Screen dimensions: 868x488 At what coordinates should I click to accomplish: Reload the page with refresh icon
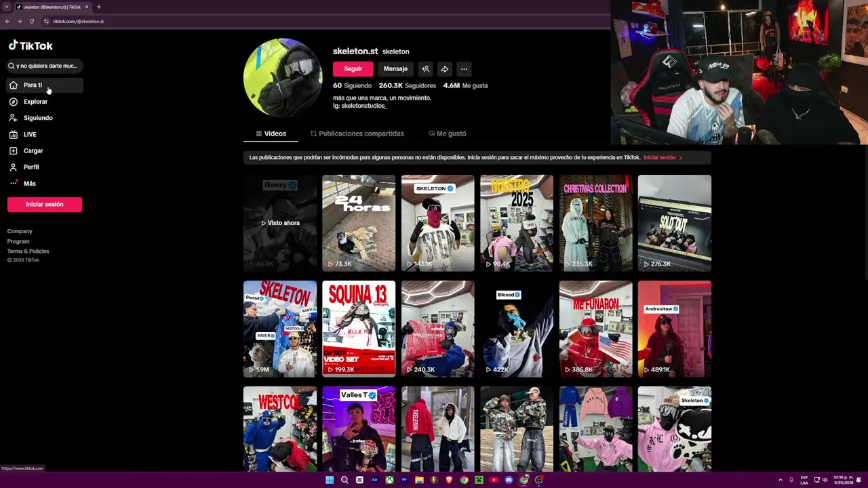31,21
